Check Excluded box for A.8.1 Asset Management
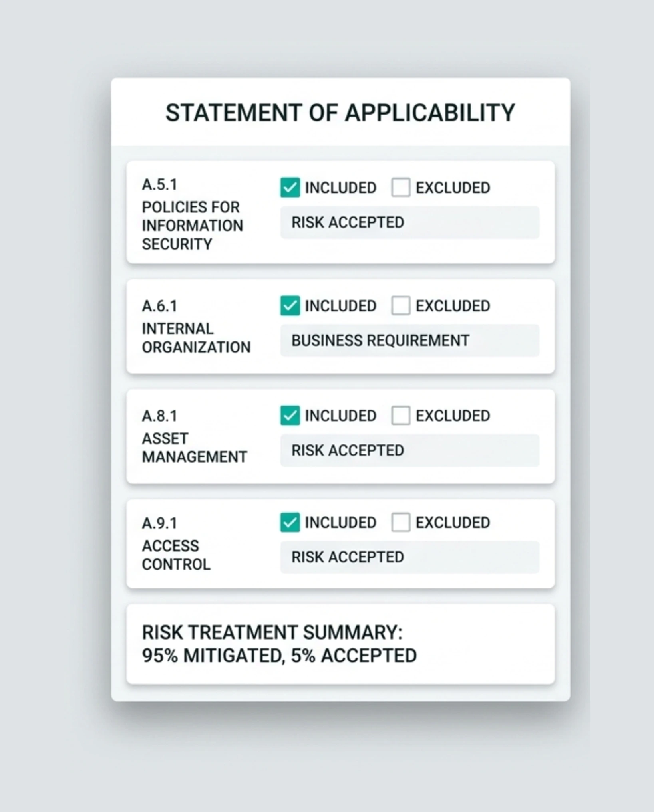The height and width of the screenshot is (812, 654). point(401,416)
